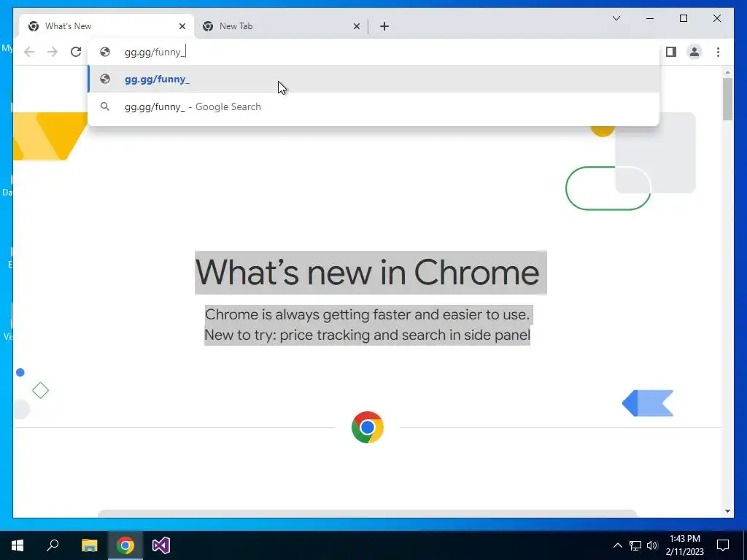This screenshot has width=747, height=560.
Task: Click the page scrollbar thumb
Action: [x=727, y=99]
